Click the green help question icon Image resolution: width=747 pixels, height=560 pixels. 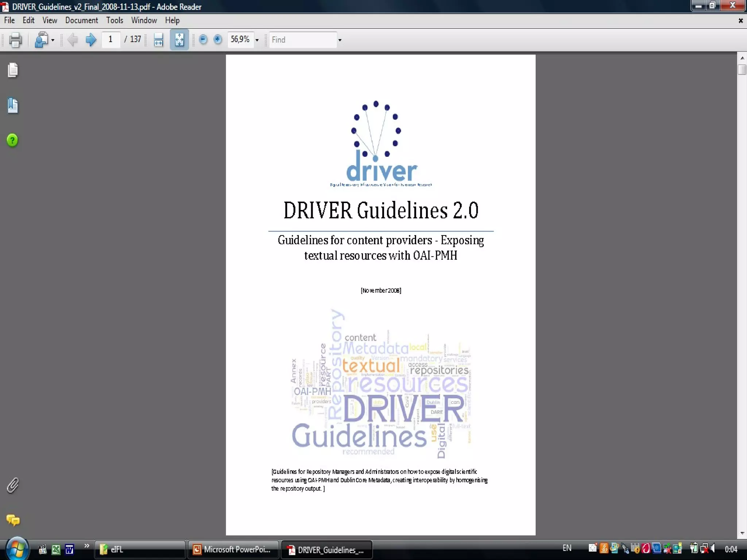[12, 140]
